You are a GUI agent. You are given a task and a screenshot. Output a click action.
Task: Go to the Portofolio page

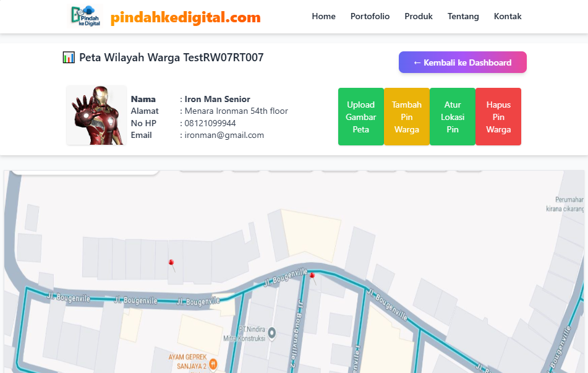click(x=370, y=17)
